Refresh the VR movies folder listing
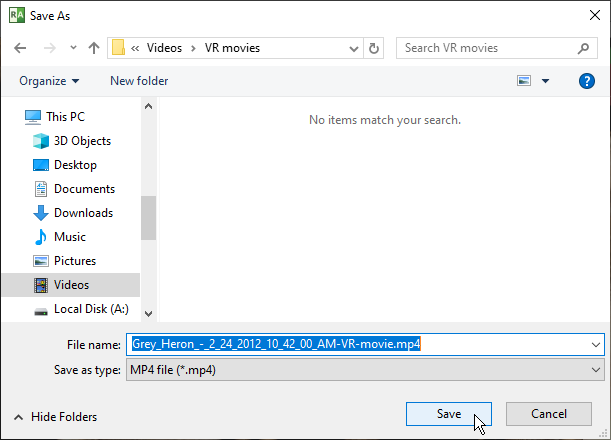 (x=374, y=48)
